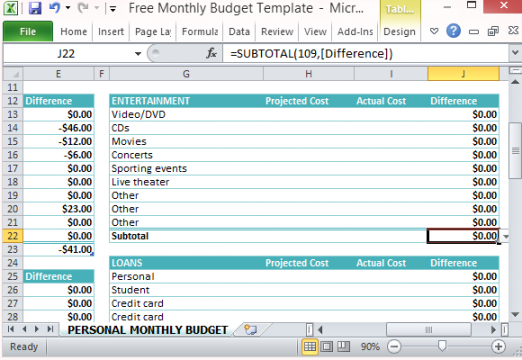Click the horizontal scrollbar left arrow
The height and width of the screenshot is (360, 522).
point(320,330)
